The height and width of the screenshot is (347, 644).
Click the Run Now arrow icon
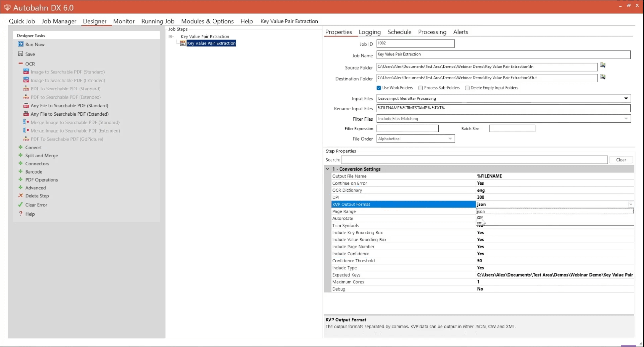coord(21,44)
